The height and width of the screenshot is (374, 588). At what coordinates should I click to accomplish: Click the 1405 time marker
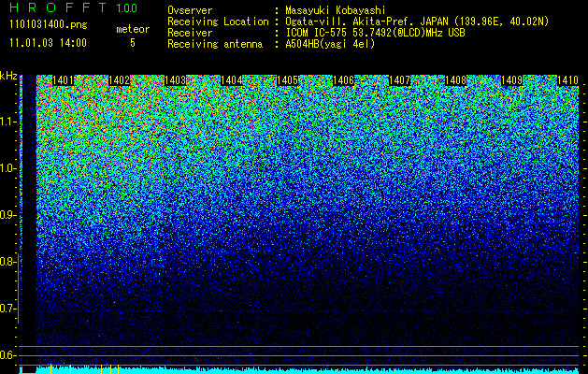point(288,80)
